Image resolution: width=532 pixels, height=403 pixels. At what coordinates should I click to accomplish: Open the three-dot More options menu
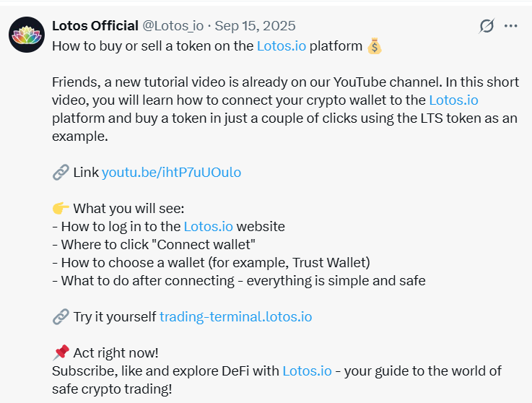pyautogui.click(x=511, y=26)
